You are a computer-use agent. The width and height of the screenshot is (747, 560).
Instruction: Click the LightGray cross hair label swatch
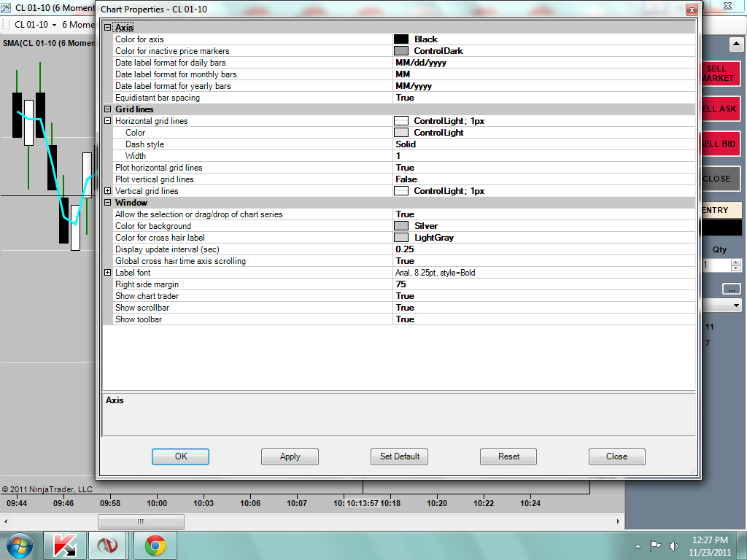point(401,238)
